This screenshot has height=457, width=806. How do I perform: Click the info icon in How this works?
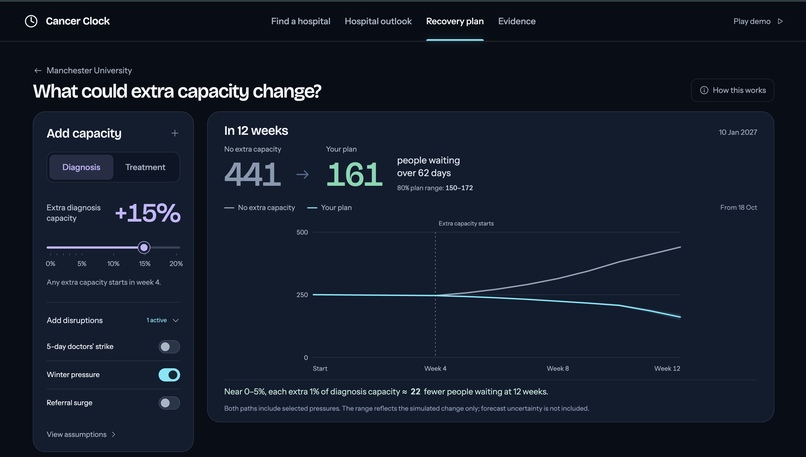click(x=704, y=90)
